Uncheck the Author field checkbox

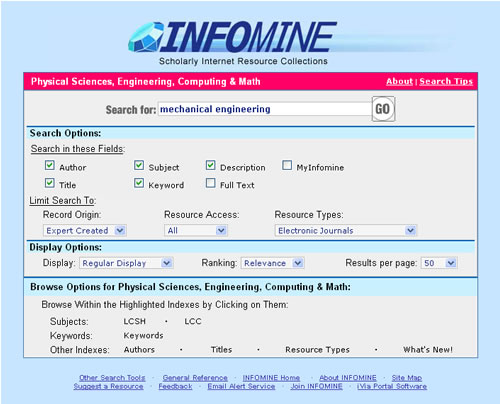(x=50, y=165)
